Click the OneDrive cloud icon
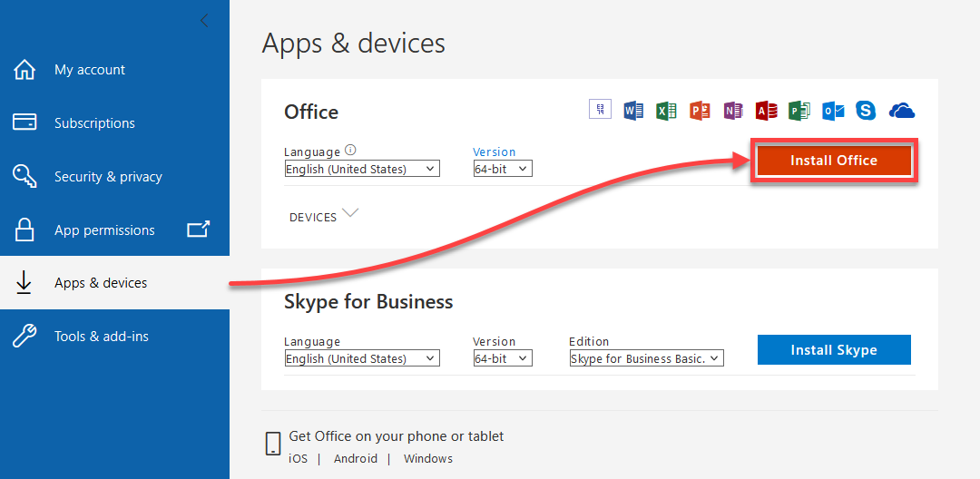The height and width of the screenshot is (479, 980). 902,112
